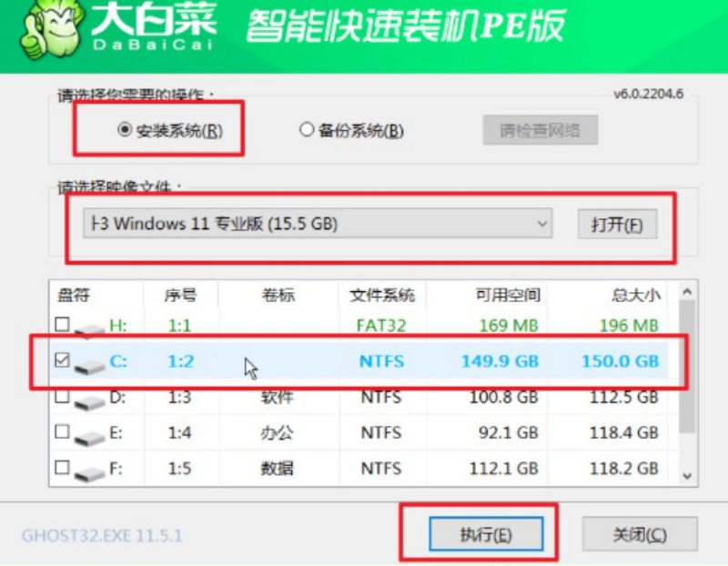728x566 pixels.
Task: Click the 150.0 GB total size cell
Action: tap(621, 361)
